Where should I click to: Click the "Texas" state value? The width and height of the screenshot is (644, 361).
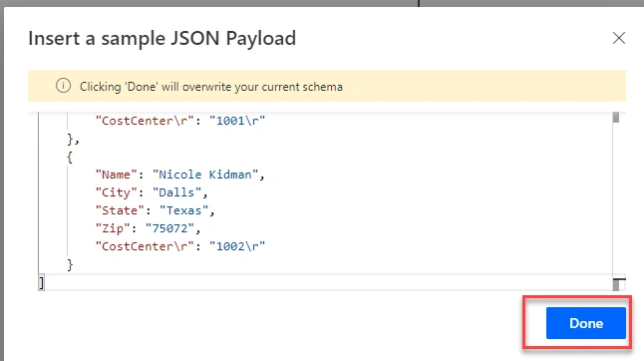click(x=184, y=210)
